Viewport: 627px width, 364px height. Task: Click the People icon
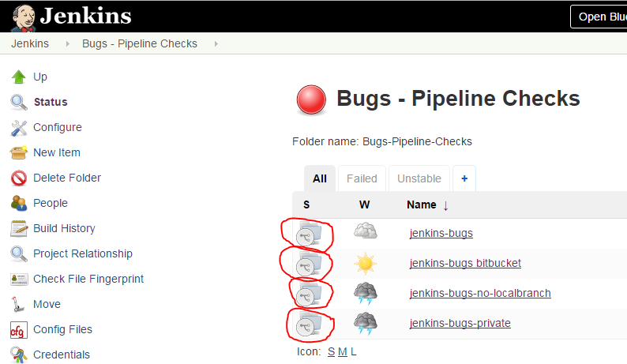19,203
